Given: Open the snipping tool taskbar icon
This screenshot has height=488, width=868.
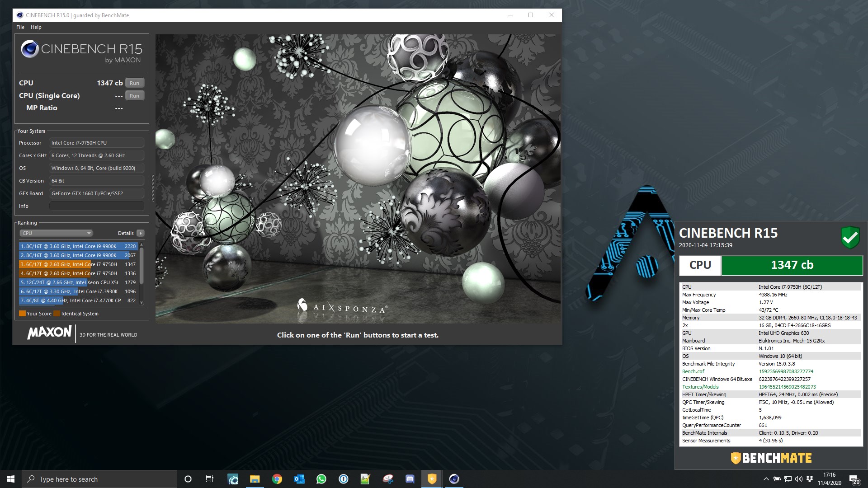Looking at the screenshot, I should [388, 479].
